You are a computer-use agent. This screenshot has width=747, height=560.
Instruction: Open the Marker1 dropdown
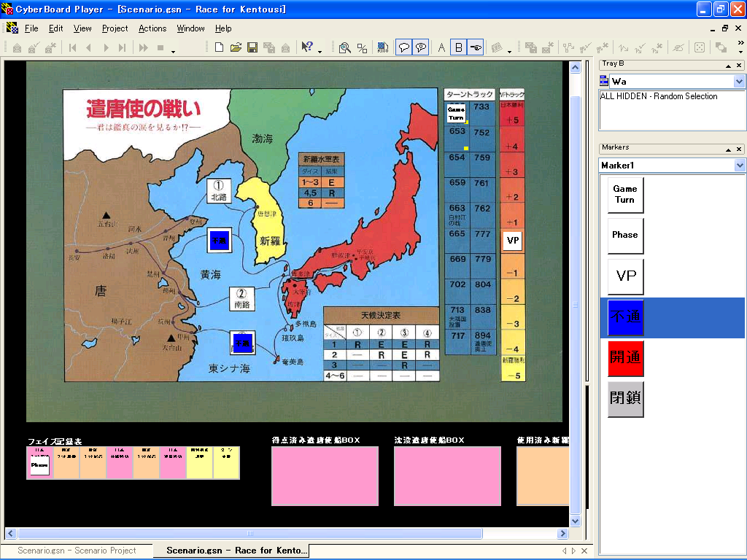tap(740, 166)
